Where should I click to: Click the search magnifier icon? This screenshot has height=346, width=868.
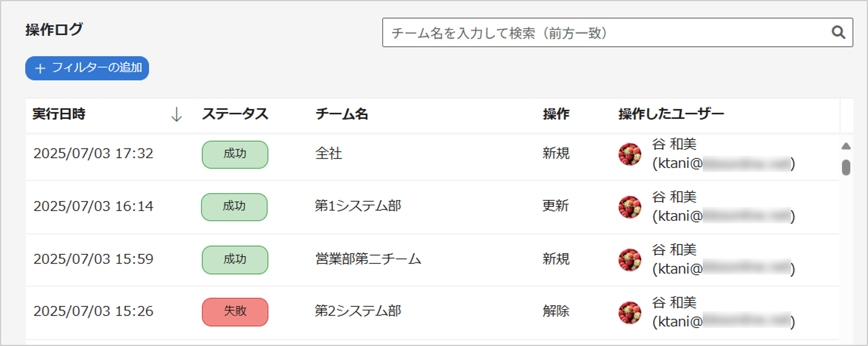(838, 33)
